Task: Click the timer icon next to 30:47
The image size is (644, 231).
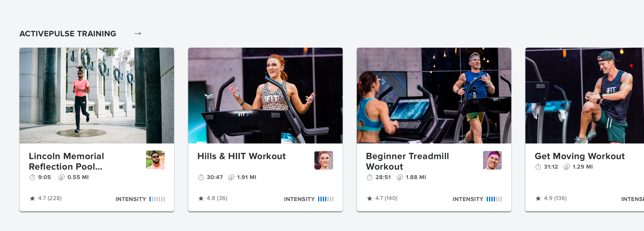Action: click(201, 177)
